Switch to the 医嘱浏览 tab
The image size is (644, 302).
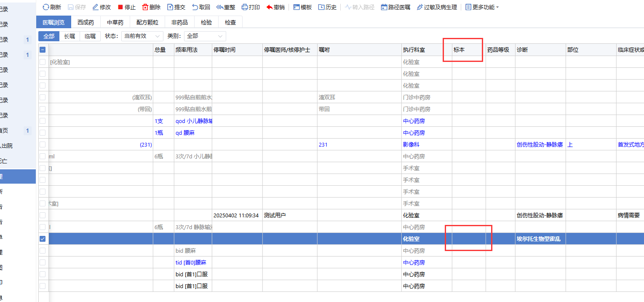click(53, 22)
